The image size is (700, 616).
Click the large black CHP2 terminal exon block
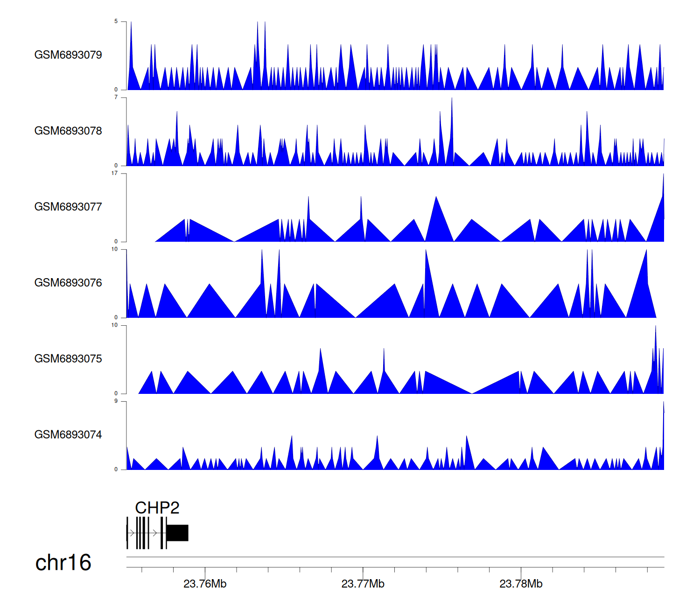click(x=177, y=533)
